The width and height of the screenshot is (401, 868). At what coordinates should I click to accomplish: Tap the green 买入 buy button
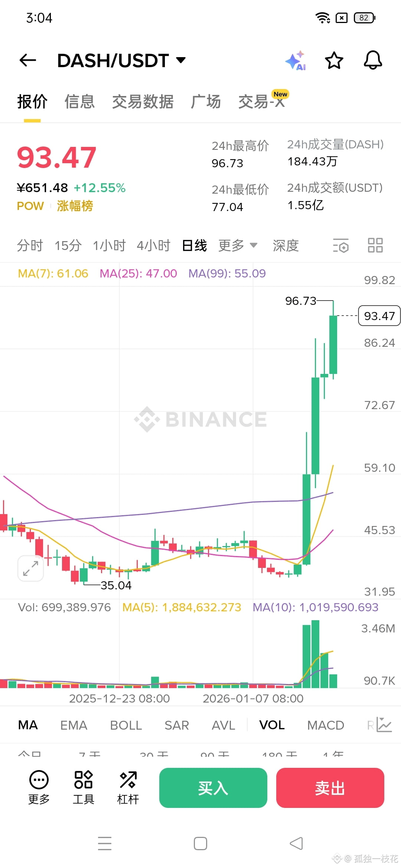(213, 788)
